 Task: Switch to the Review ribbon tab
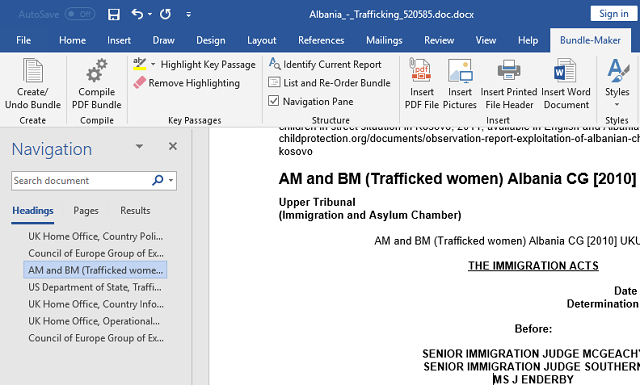pos(439,40)
